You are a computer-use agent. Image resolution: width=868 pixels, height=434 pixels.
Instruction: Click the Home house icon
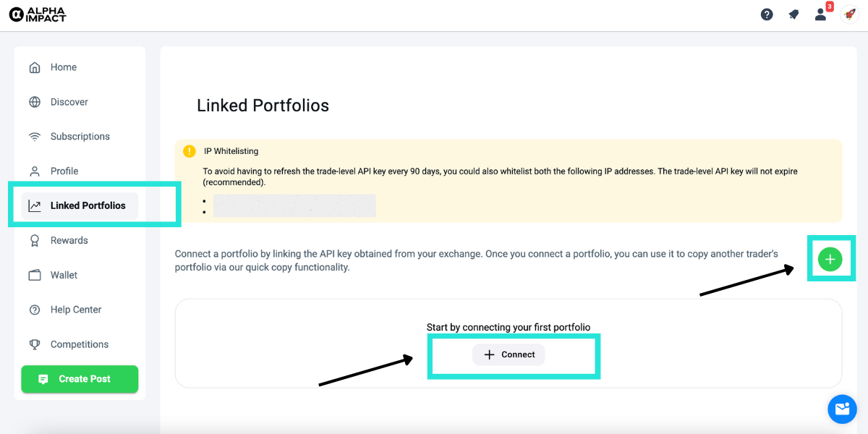click(35, 67)
